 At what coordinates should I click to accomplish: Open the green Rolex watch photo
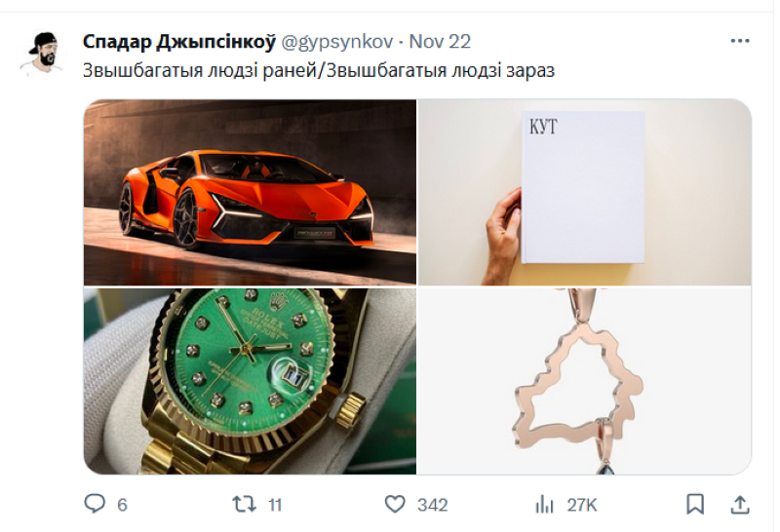250,381
